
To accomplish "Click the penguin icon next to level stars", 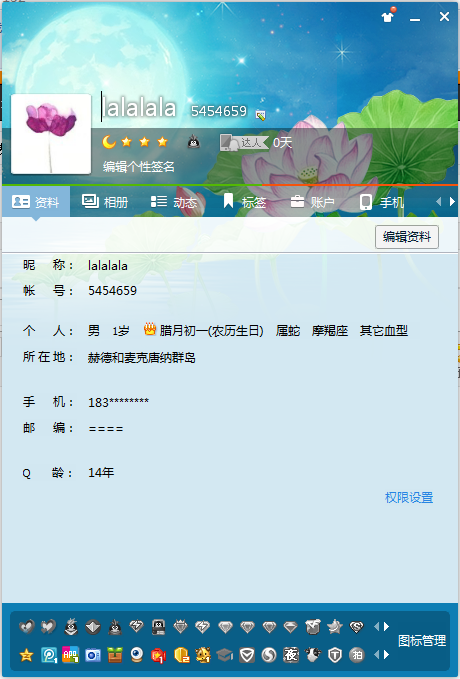I will [193, 142].
